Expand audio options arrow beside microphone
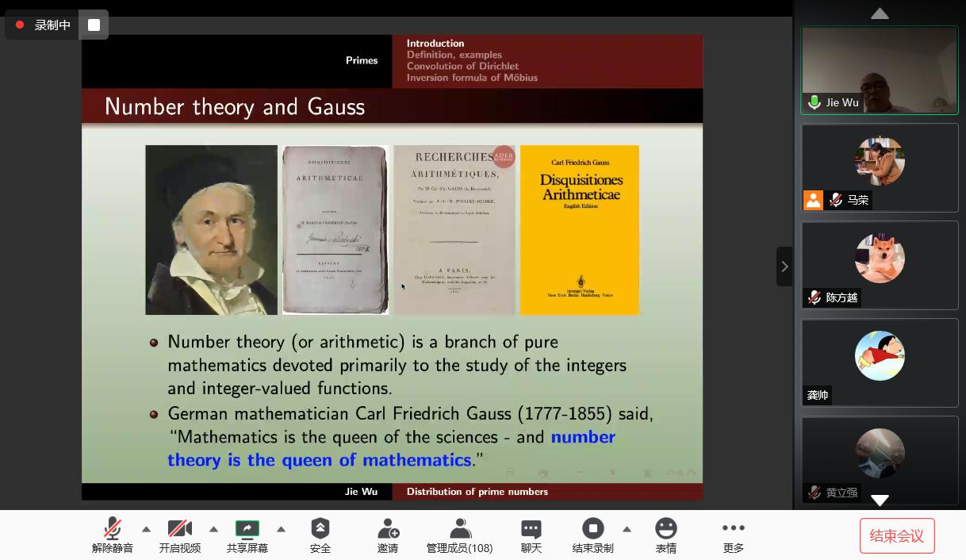Screen dimensions: 966x560 click(146, 529)
